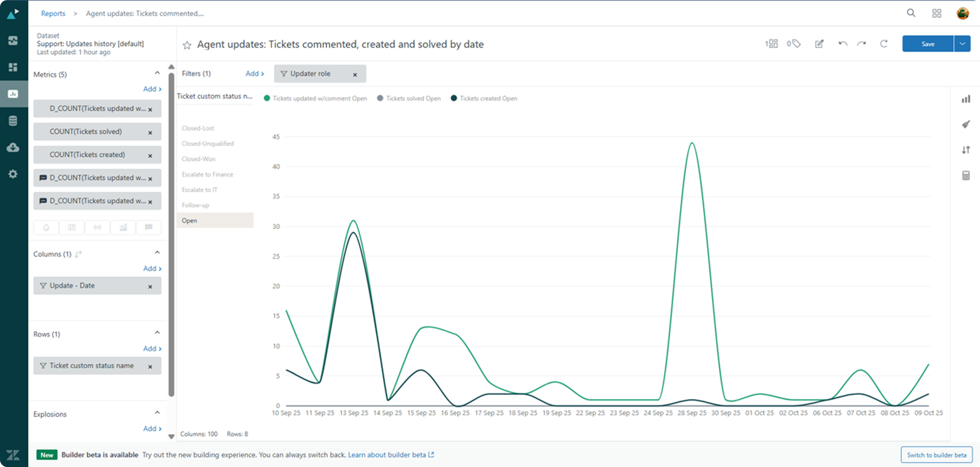
Task: Open the Save button dropdown arrow
Action: click(962, 44)
